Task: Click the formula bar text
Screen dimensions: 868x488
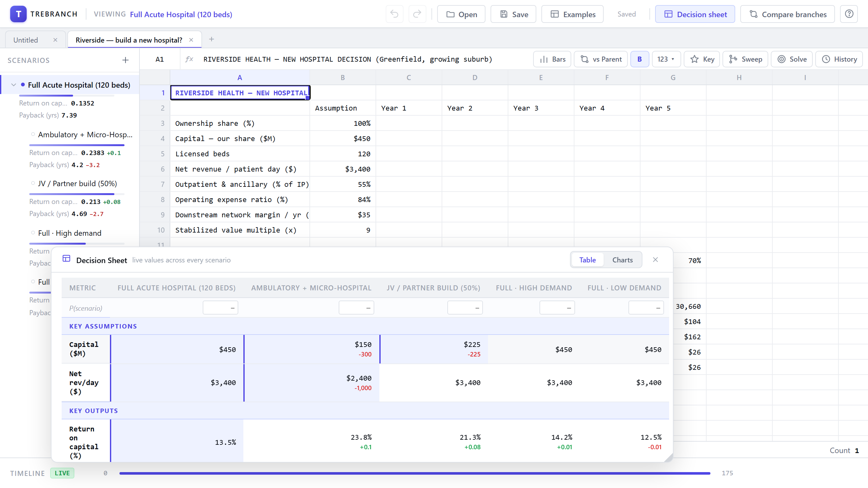Action: click(x=347, y=59)
